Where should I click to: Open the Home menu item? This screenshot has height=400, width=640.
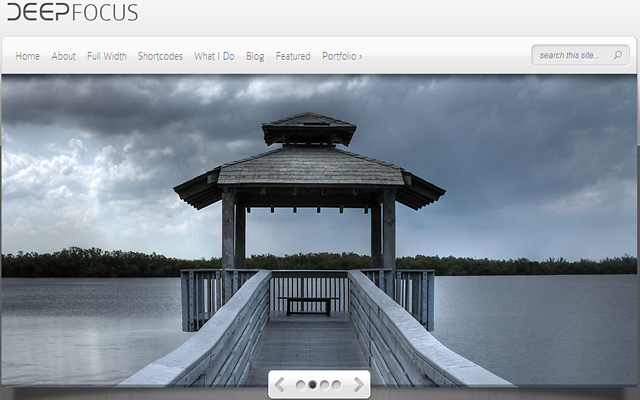coord(28,56)
